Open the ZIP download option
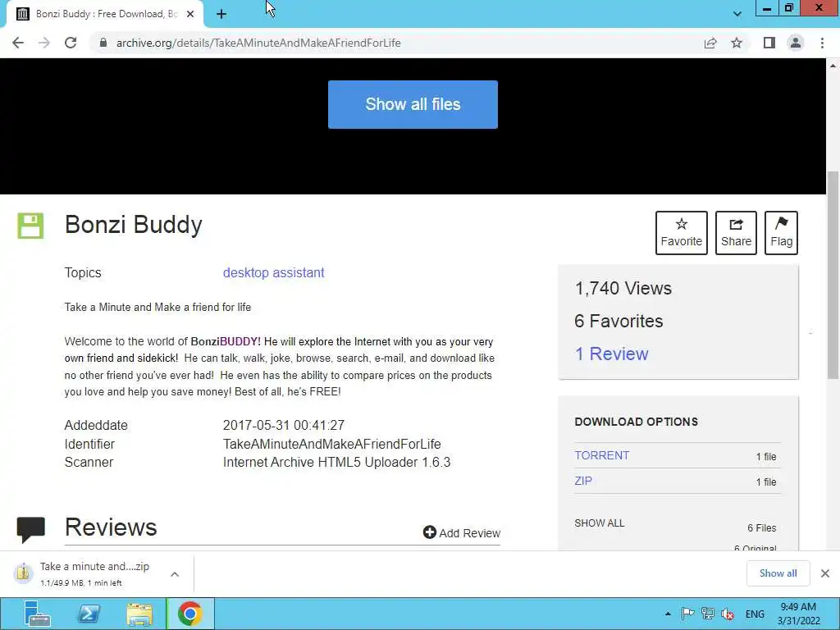The image size is (840, 630). pyautogui.click(x=583, y=481)
